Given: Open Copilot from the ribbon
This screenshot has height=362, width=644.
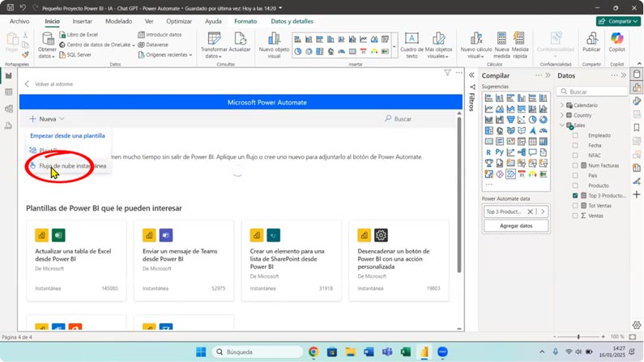Looking at the screenshot, I should pyautogui.click(x=617, y=39).
